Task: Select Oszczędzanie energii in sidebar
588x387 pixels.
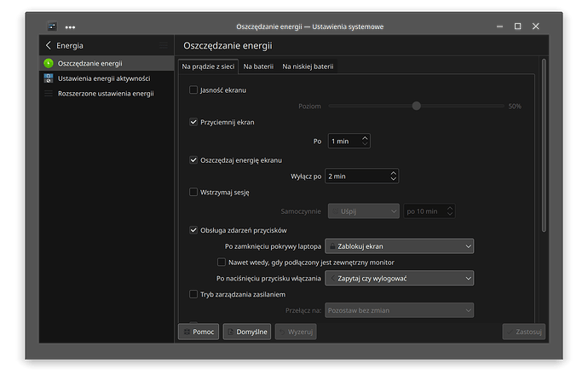Action: (107, 63)
